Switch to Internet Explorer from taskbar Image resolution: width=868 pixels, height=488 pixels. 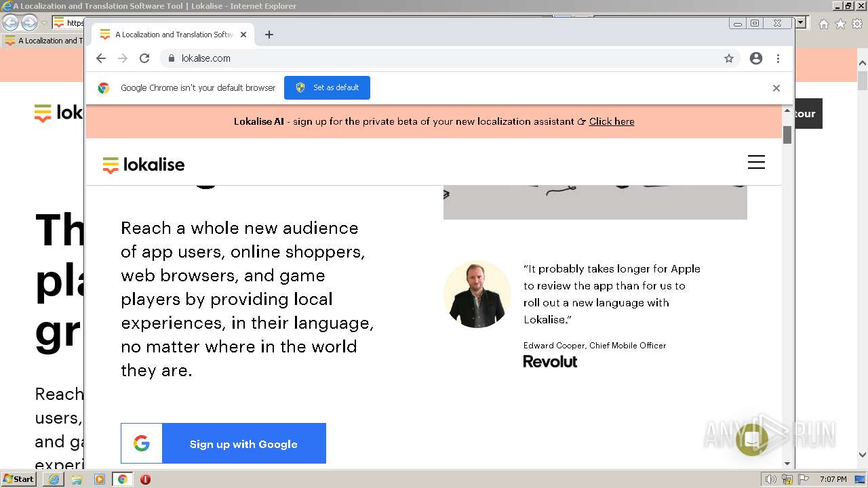(x=54, y=479)
